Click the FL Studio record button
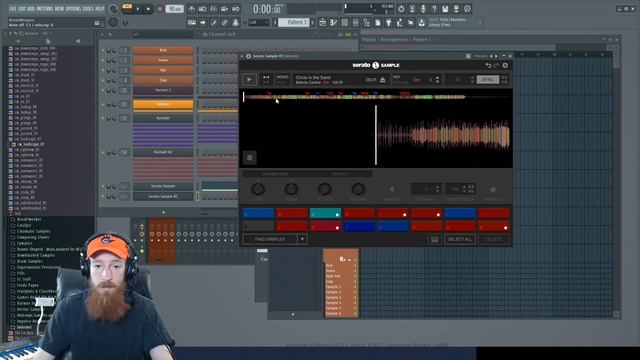640x360 pixels. [x=160, y=9]
